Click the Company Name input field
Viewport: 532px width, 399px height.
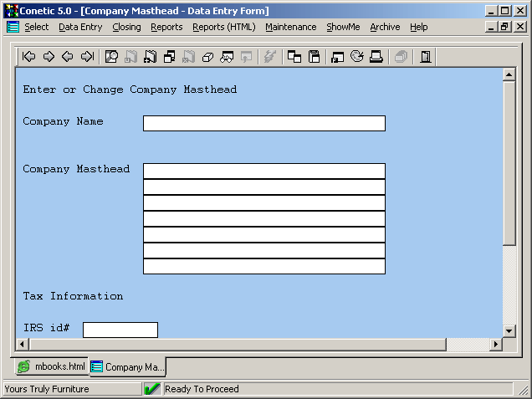pyautogui.click(x=263, y=124)
